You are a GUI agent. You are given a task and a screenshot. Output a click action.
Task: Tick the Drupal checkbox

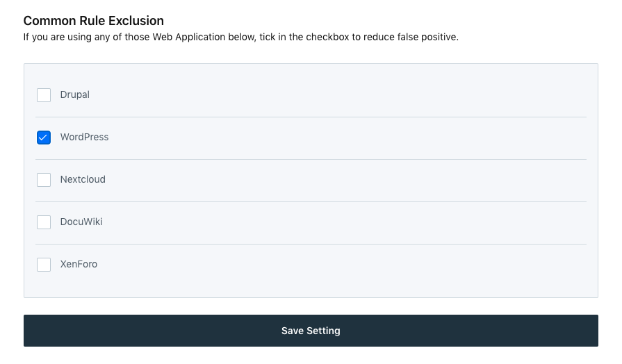coord(44,95)
